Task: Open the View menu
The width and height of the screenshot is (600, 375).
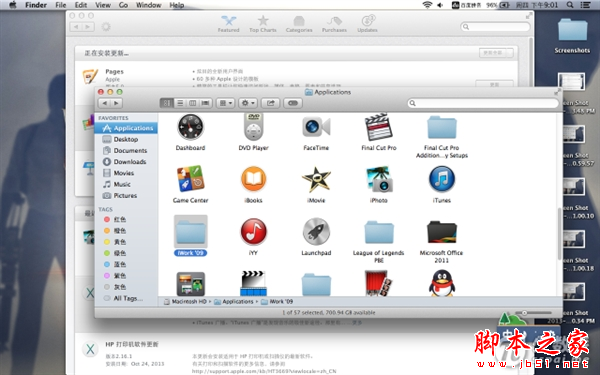Action: point(103,5)
